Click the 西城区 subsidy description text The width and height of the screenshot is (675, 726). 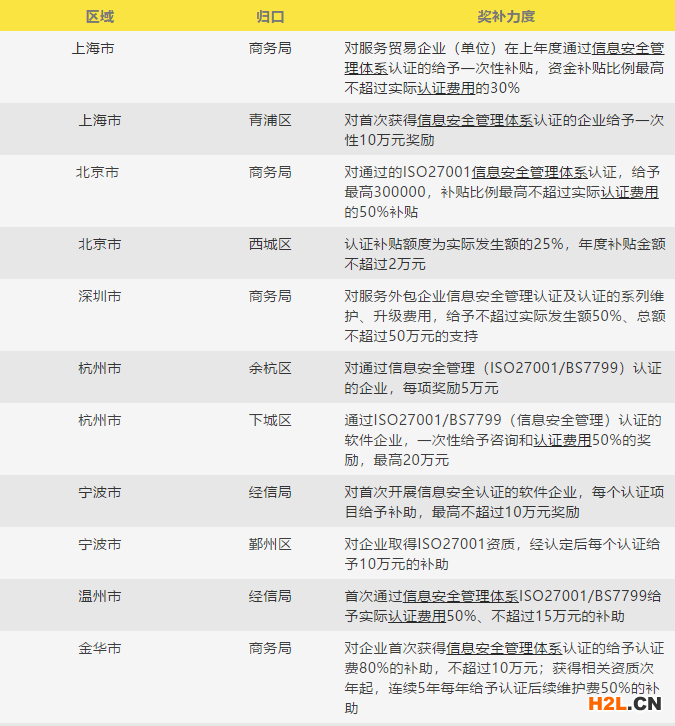pyautogui.click(x=504, y=254)
